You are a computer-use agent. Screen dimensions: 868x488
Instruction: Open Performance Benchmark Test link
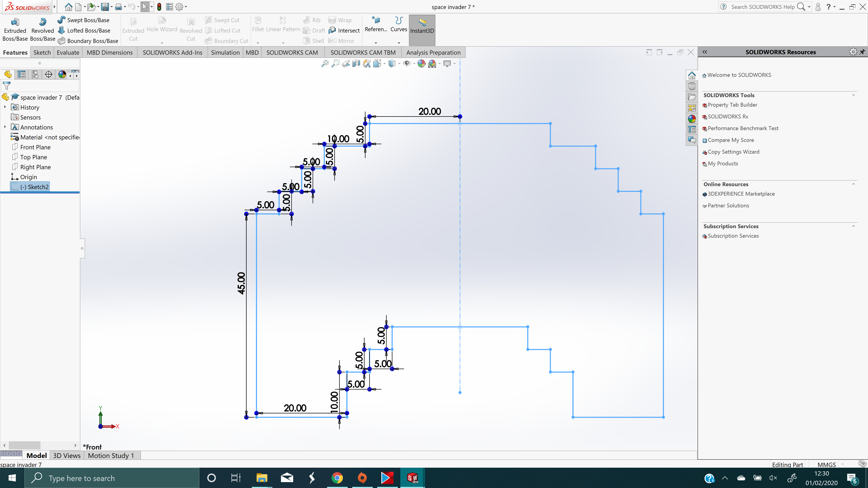[x=743, y=128]
